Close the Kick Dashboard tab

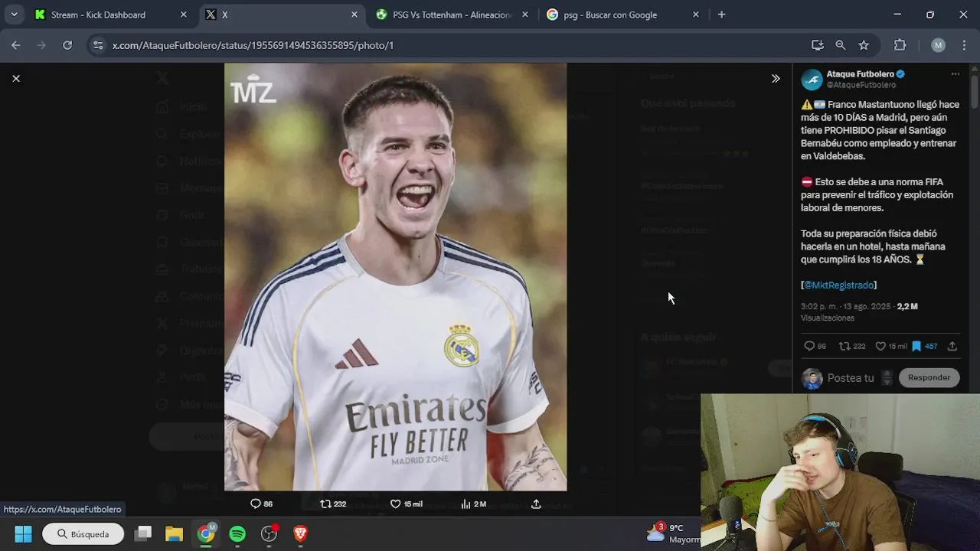coord(183,15)
